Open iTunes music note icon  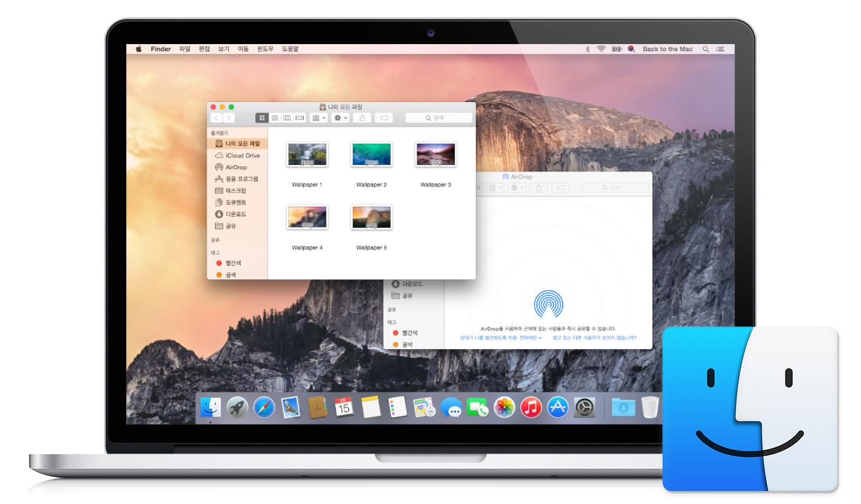pos(531,408)
